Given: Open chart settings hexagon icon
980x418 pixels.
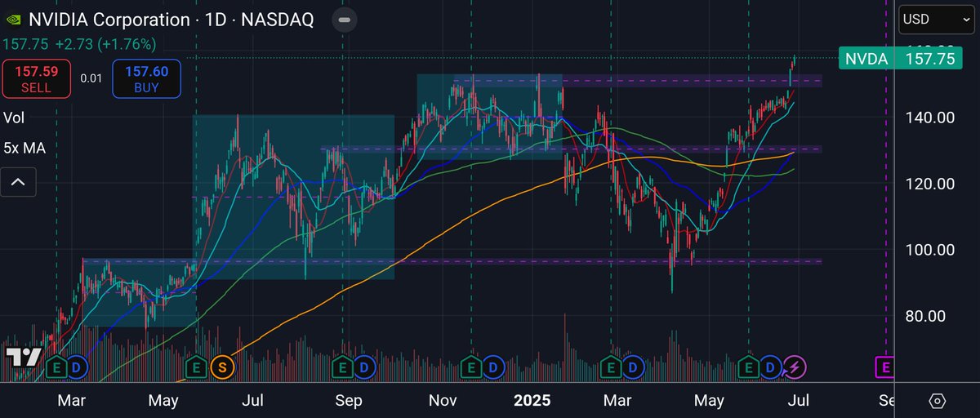Looking at the screenshot, I should [x=938, y=401].
